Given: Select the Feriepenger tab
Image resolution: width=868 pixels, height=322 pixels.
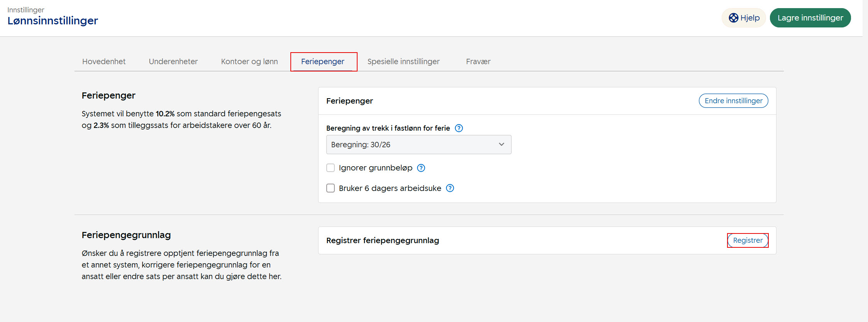Looking at the screenshot, I should point(323,61).
